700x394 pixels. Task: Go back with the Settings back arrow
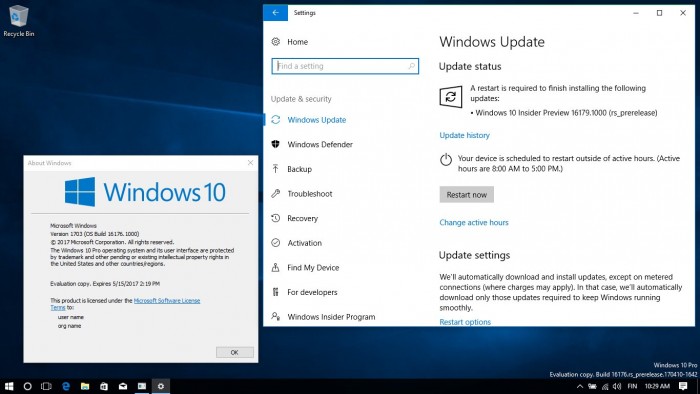(275, 12)
